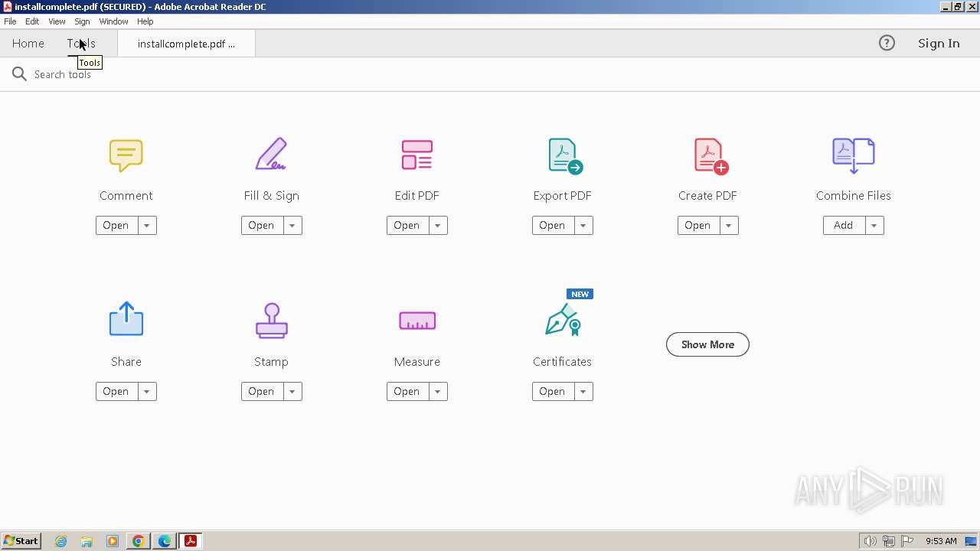Click Open button under Edit PDF
The height and width of the screenshot is (551, 980).
(x=407, y=225)
